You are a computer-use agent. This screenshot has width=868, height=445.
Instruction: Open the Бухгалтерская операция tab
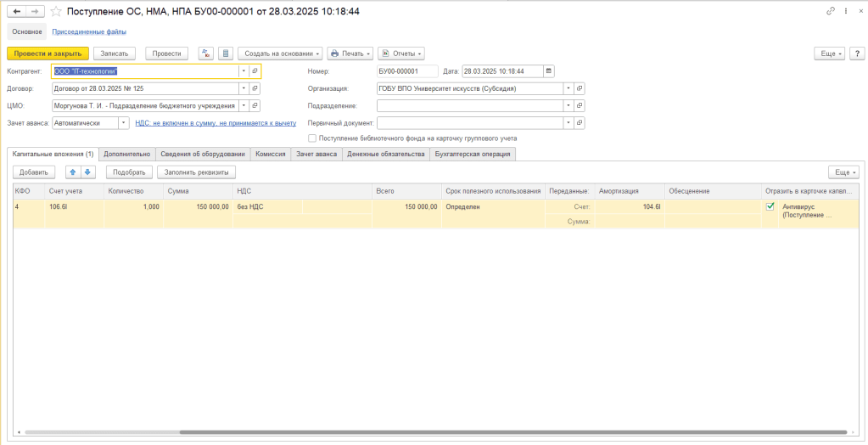(x=472, y=154)
